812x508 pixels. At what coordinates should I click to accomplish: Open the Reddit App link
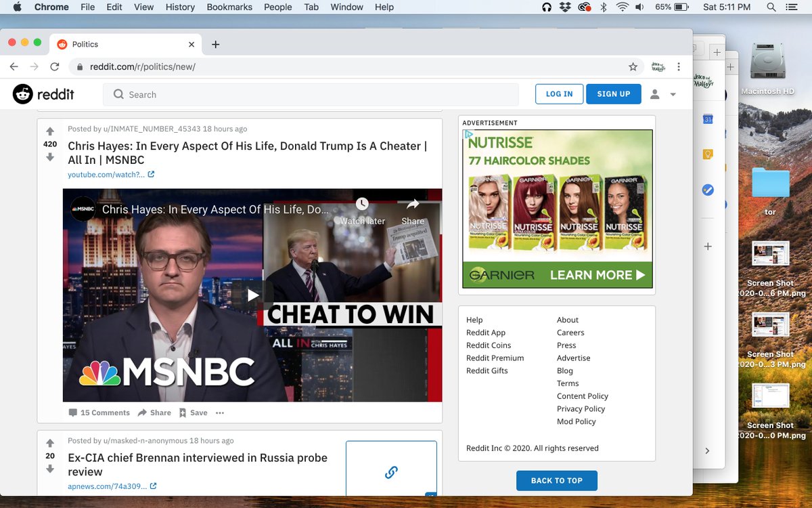(486, 333)
